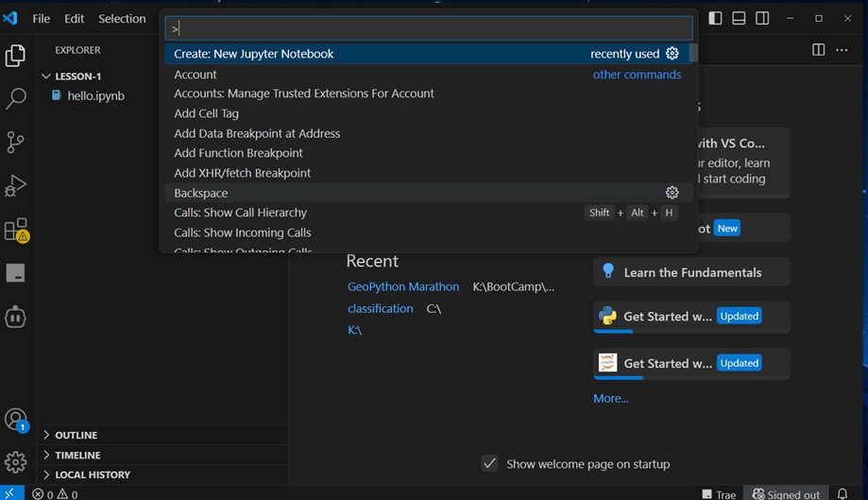Select the Account command
Screen dimensions: 868x500
click(x=429, y=75)
